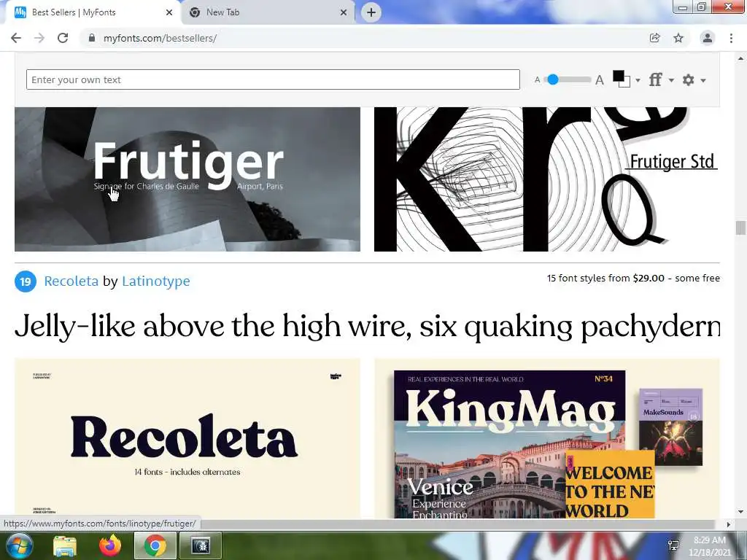View site info via the lock icon
Viewport: 747px width, 560px height.
pos(92,38)
